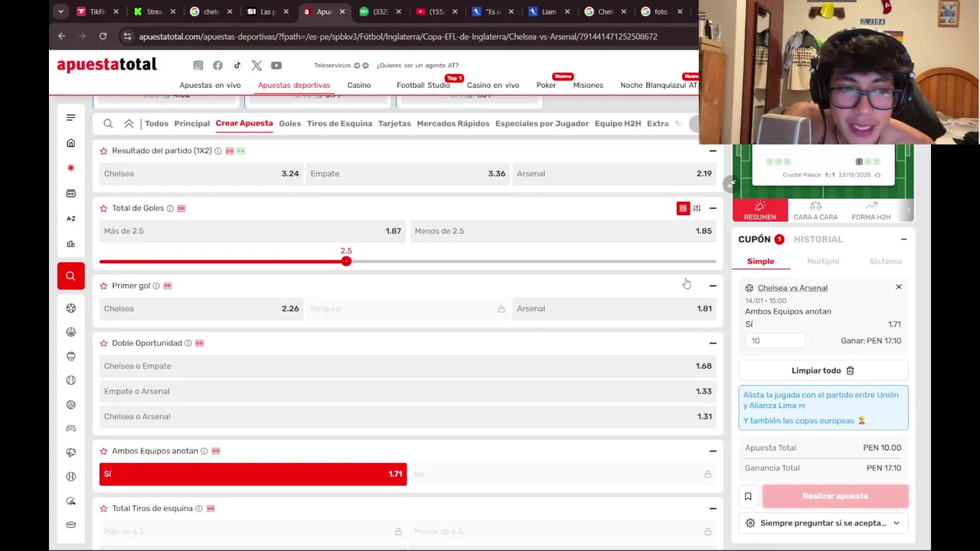Open Football Studio nav link
Screen dimensions: 980x551
pyautogui.click(x=423, y=85)
